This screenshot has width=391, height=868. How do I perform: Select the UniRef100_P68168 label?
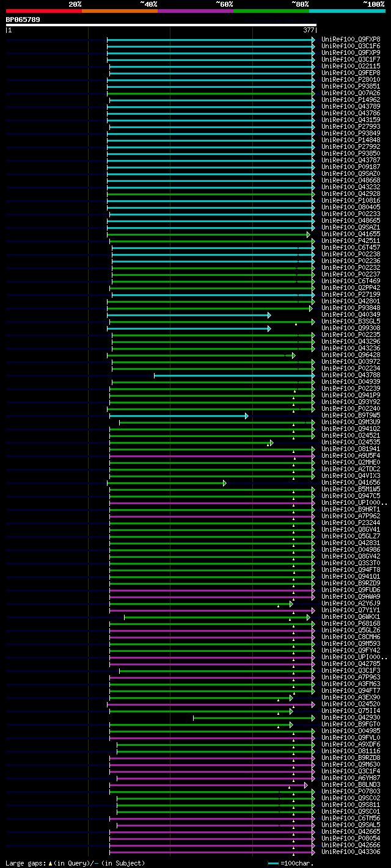351,624
